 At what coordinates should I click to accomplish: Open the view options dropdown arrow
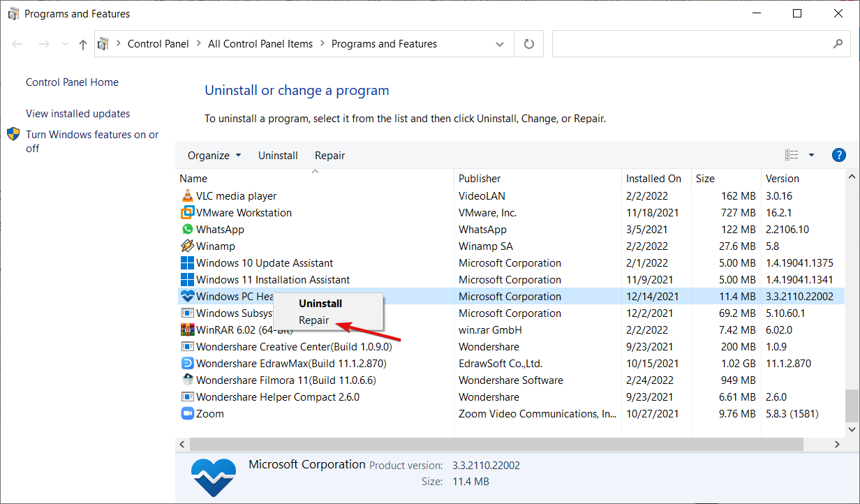811,155
